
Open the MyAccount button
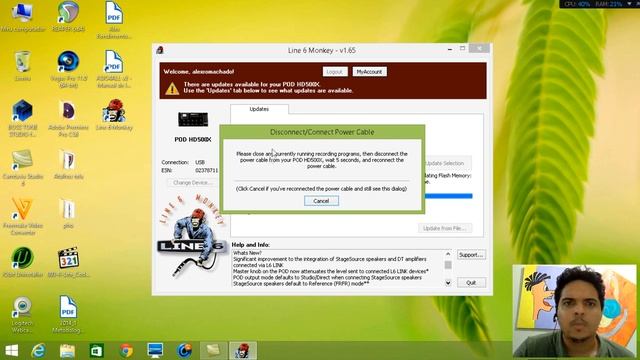tap(369, 72)
